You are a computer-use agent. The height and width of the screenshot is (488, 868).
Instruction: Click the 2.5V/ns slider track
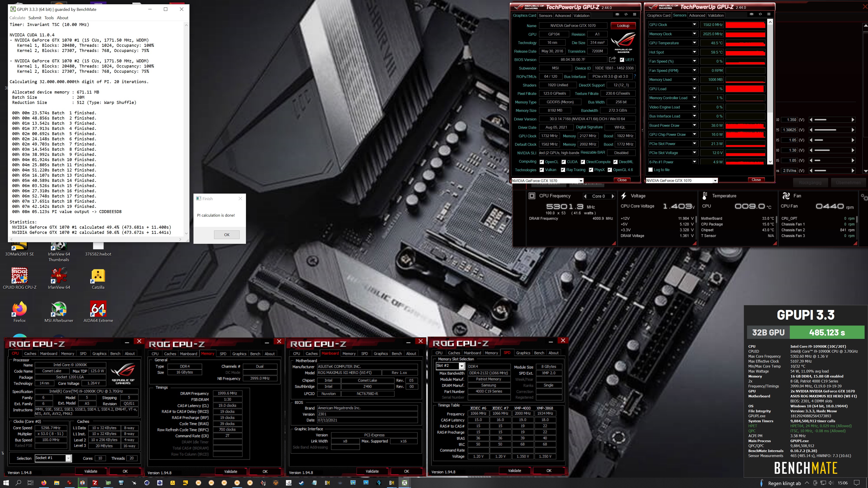coord(832,171)
